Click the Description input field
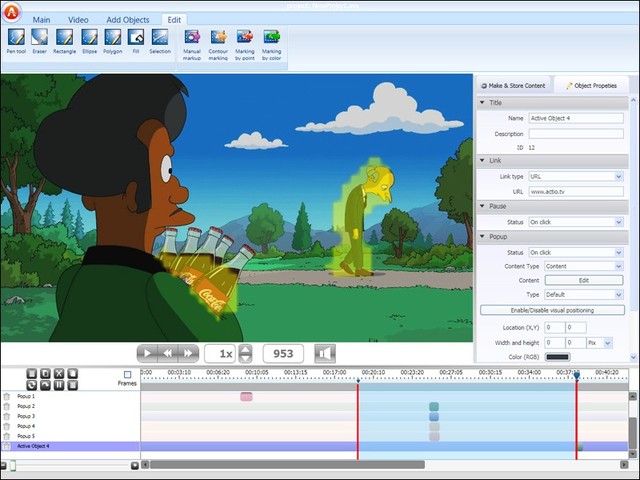The image size is (640, 480). [576, 134]
